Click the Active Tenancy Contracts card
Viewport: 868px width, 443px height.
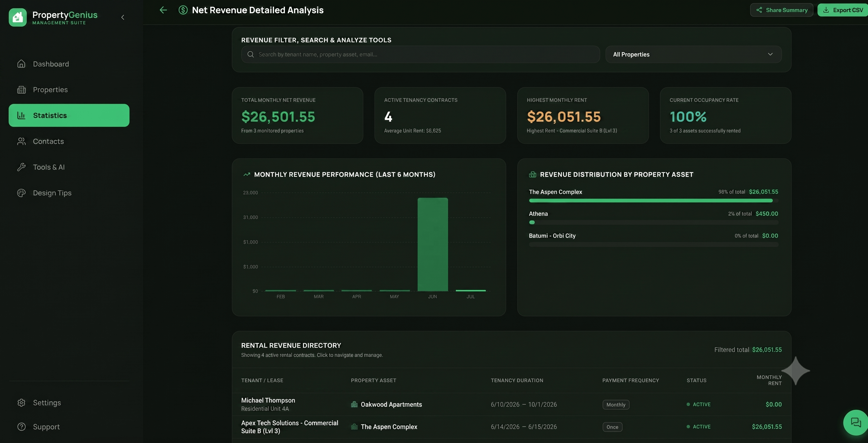[440, 116]
